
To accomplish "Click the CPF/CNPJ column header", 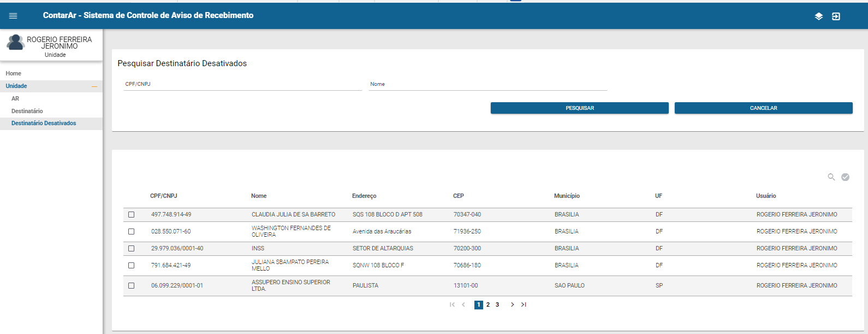I will pyautogui.click(x=164, y=196).
